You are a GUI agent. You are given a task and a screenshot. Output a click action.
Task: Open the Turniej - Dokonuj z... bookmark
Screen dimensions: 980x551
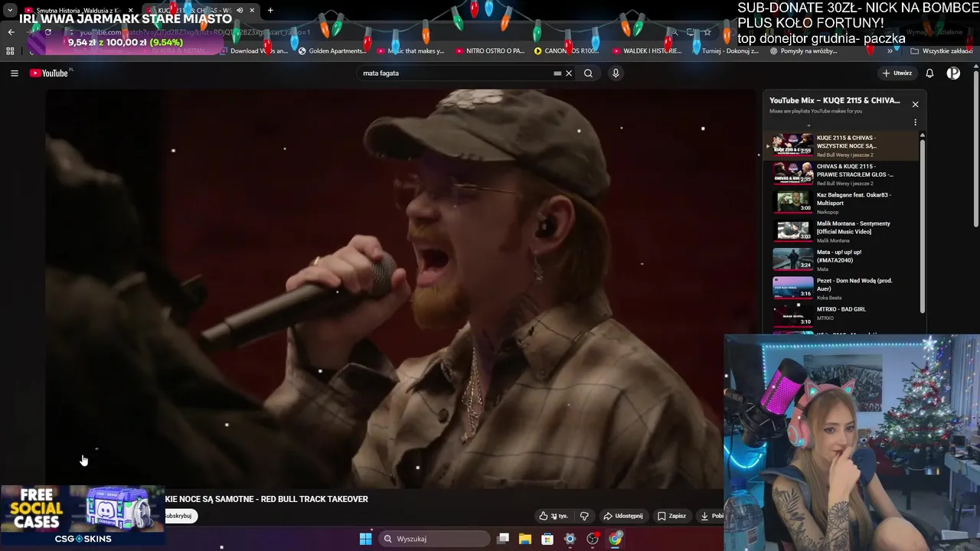point(725,51)
